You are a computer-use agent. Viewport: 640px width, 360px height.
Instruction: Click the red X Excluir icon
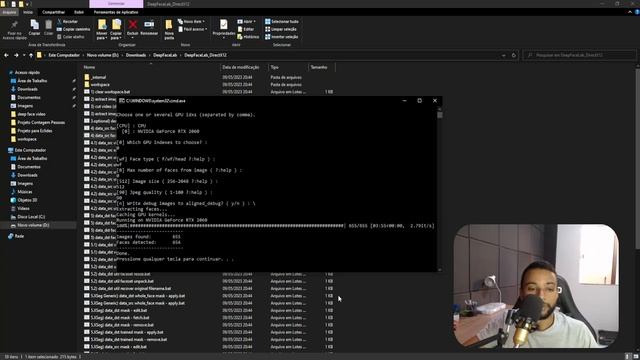pos(133,25)
